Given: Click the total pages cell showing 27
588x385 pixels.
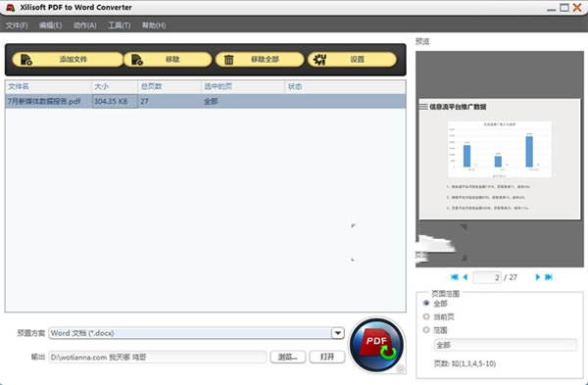Looking at the screenshot, I should [170, 101].
